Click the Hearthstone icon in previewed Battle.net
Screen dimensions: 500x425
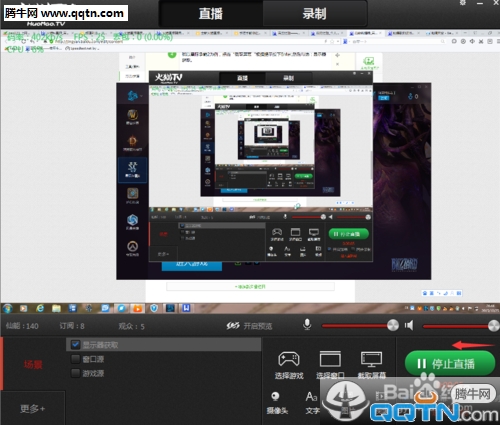(x=132, y=193)
